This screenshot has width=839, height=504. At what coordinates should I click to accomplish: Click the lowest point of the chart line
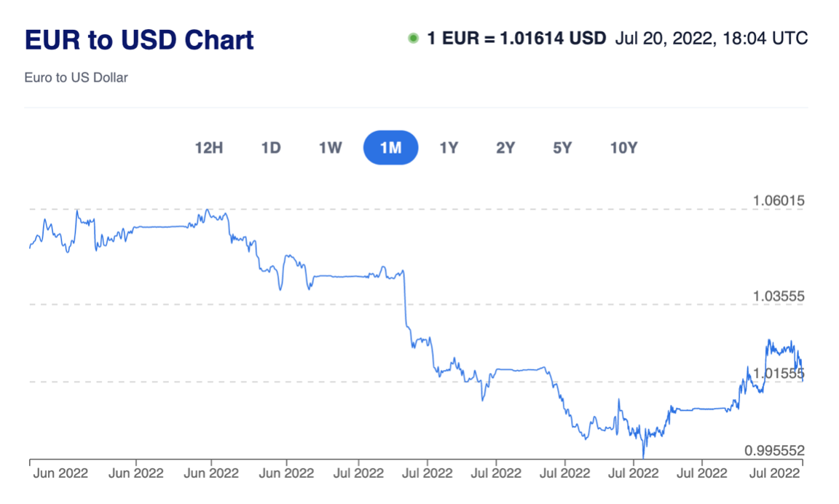click(644, 457)
